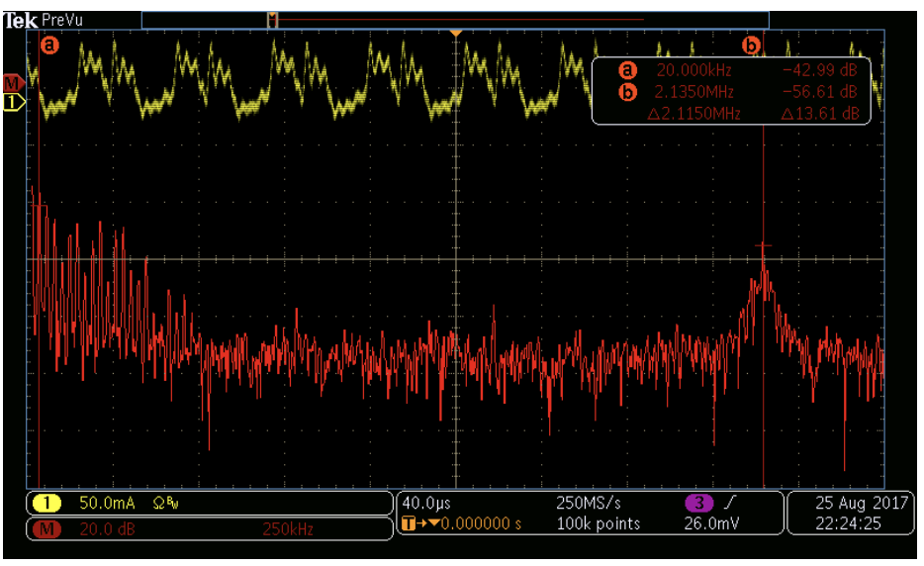Toggle the red M math channel badge
Image resolution: width=924 pixels, height=566 pixels.
click(x=46, y=528)
